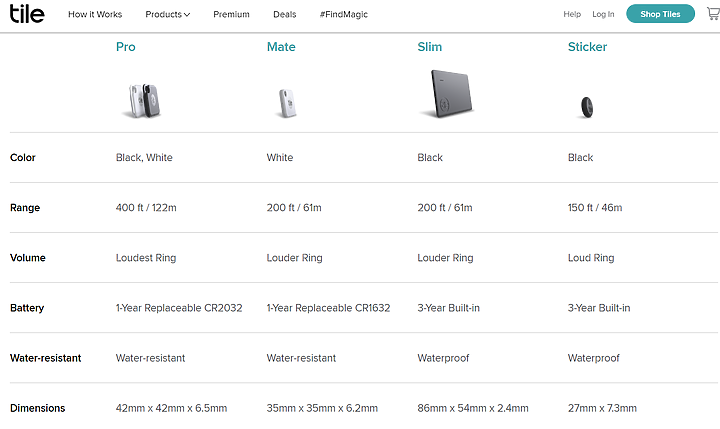Click the Shop Tiles button
This screenshot has height=429, width=720.
(660, 14)
